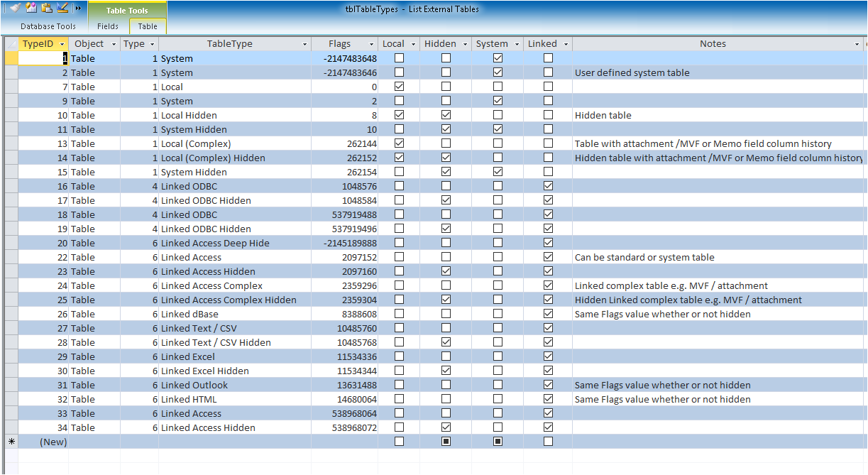The height and width of the screenshot is (475, 868).
Task: Toggle System checkbox in the (New) row
Action: pos(498,442)
